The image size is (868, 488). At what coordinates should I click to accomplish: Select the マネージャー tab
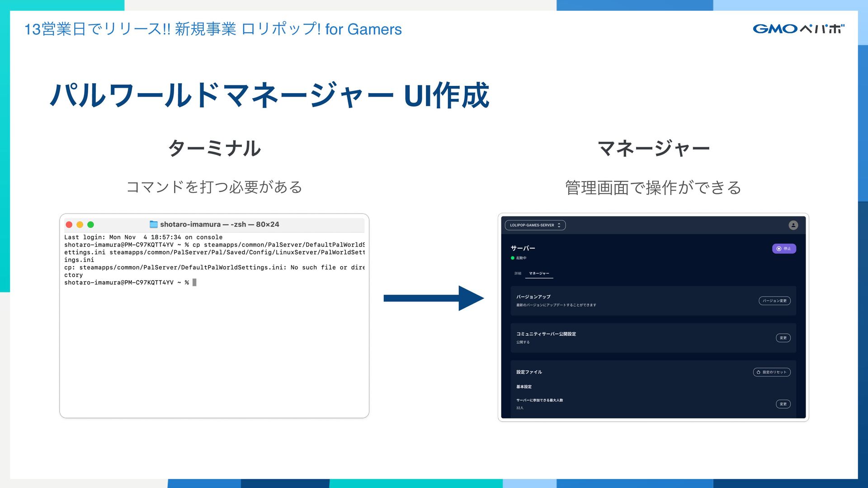[539, 273]
